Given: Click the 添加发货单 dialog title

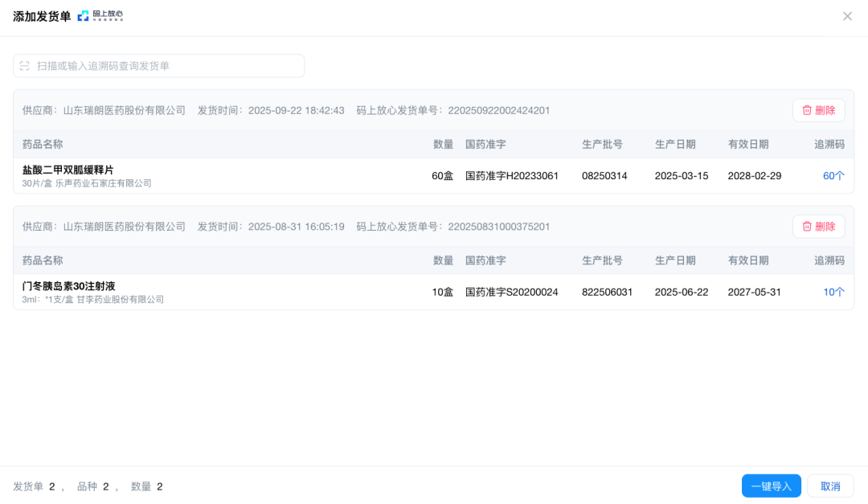Looking at the screenshot, I should [42, 17].
